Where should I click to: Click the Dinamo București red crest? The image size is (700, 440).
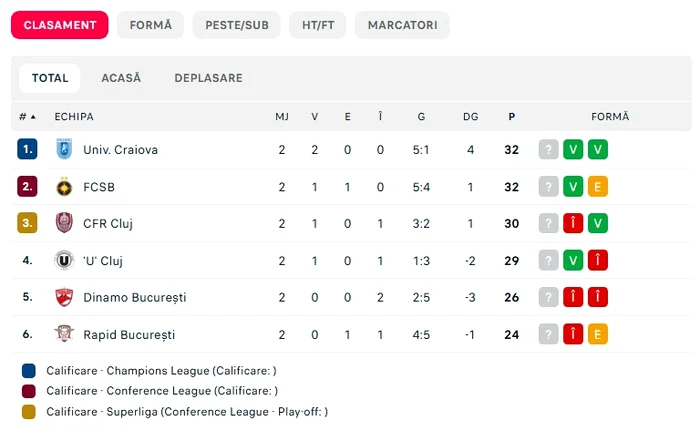[x=64, y=297]
